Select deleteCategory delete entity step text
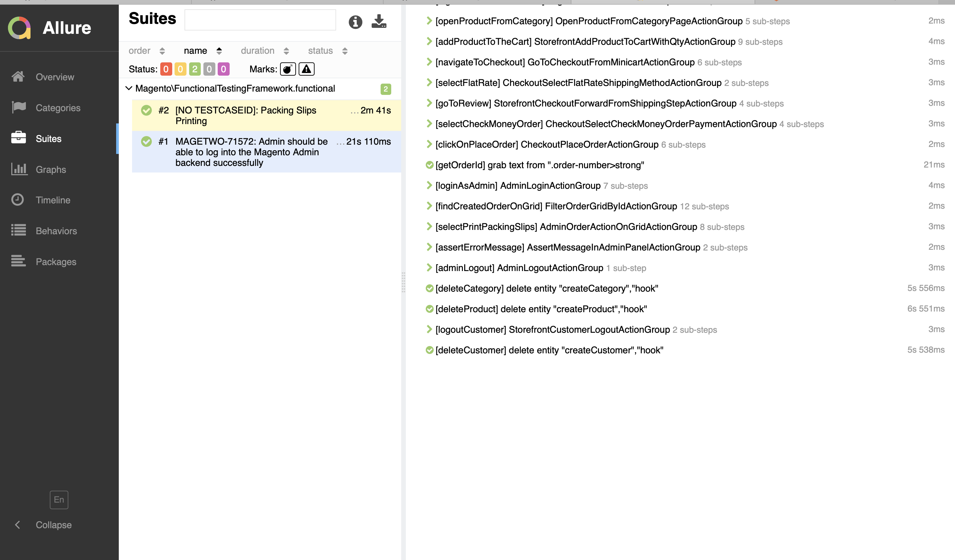The height and width of the screenshot is (560, 955). click(547, 288)
